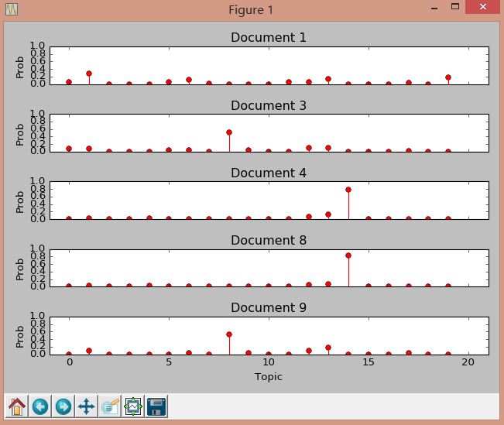
Task: Click Document 3's peak marker at topic 8
Action: click(x=229, y=132)
